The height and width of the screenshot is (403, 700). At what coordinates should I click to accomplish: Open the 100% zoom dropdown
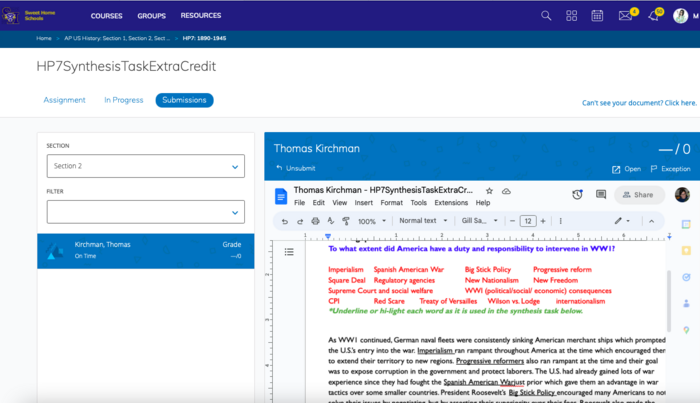[371, 221]
